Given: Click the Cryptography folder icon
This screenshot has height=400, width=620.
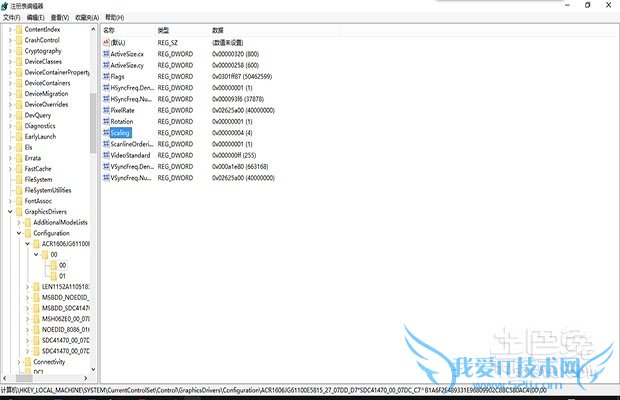Looking at the screenshot, I should point(19,51).
